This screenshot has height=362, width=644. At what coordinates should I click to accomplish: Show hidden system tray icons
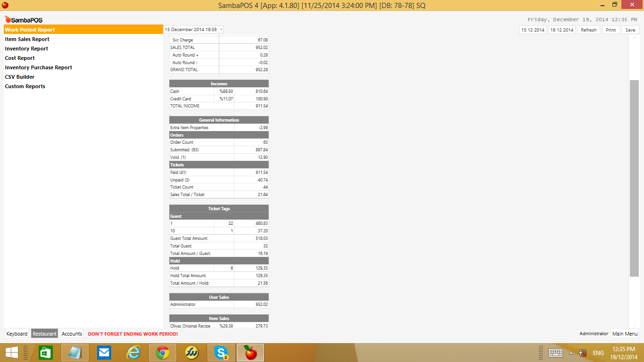[x=571, y=353]
